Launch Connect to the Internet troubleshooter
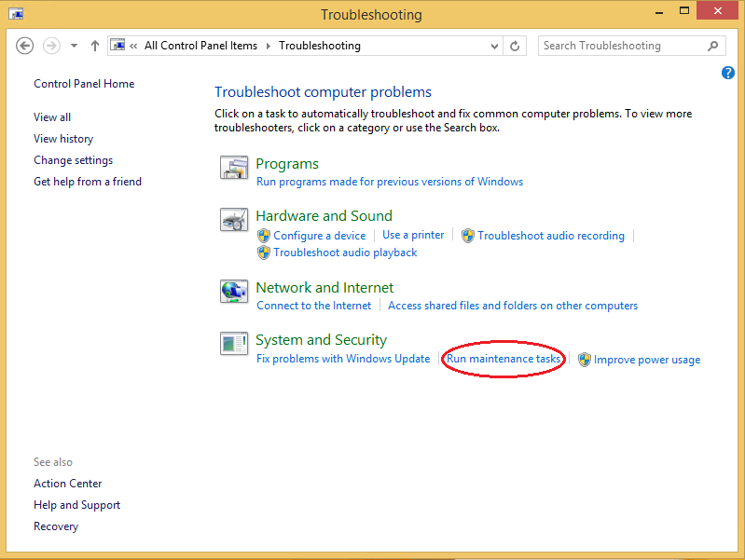The image size is (745, 560). (313, 306)
